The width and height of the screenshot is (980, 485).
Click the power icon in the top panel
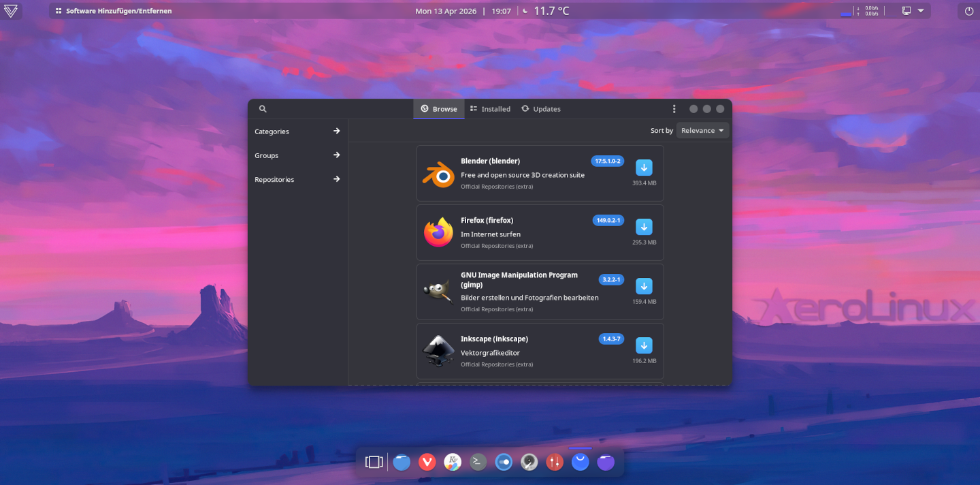(x=968, y=11)
